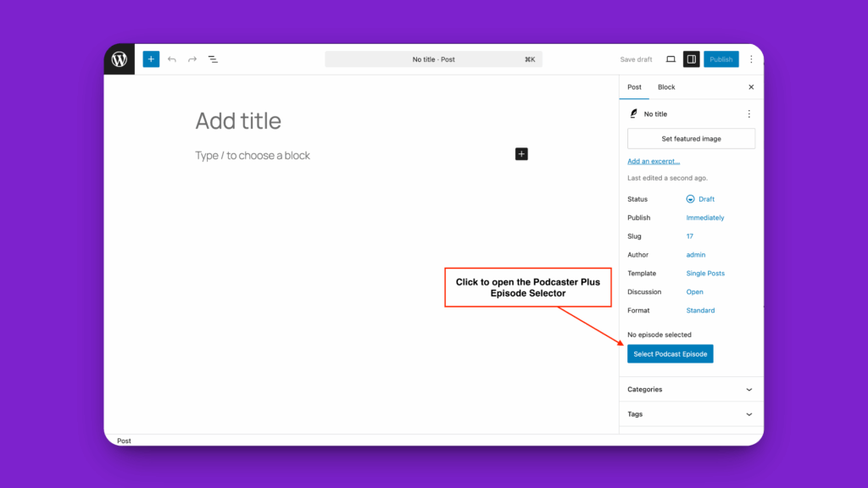Click the Add title field
Viewport: 868px width, 488px height.
coord(238,120)
